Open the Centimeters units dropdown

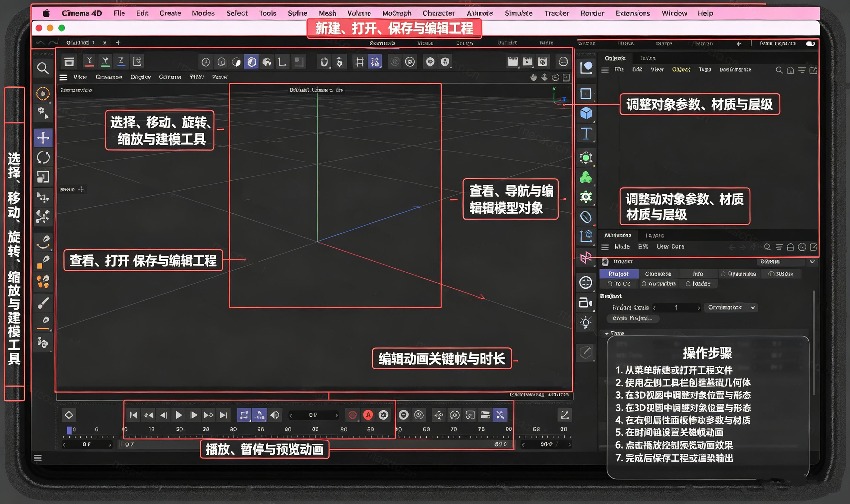tap(730, 307)
